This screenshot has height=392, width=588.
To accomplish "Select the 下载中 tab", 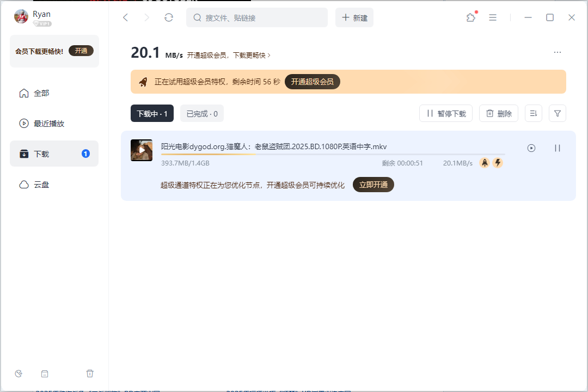I will point(152,113).
